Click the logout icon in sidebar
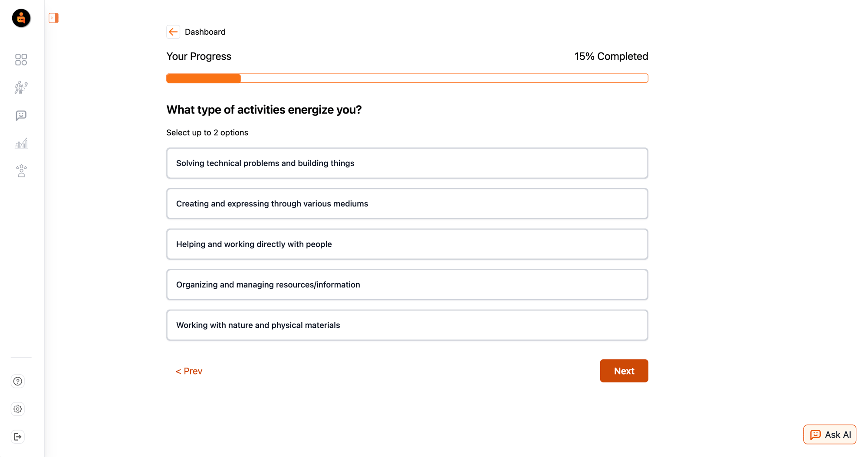The height and width of the screenshot is (457, 868). 18,437
